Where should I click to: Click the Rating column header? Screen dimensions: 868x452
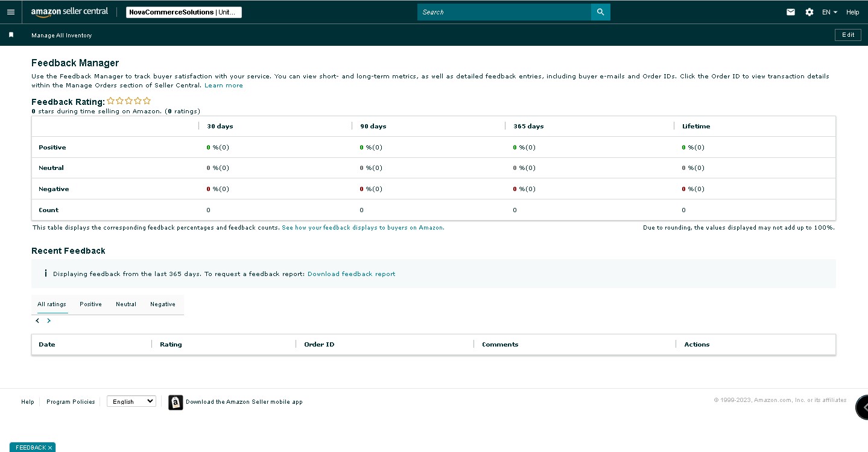coord(171,345)
